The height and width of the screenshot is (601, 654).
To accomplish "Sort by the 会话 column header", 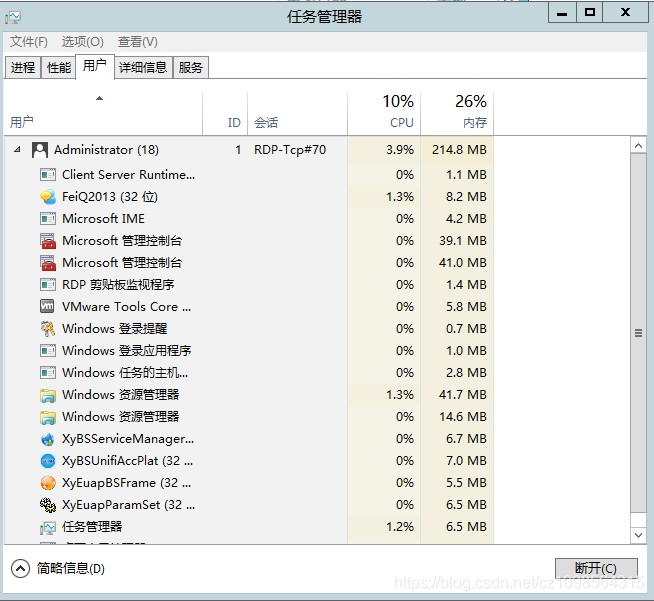I will coord(297,113).
